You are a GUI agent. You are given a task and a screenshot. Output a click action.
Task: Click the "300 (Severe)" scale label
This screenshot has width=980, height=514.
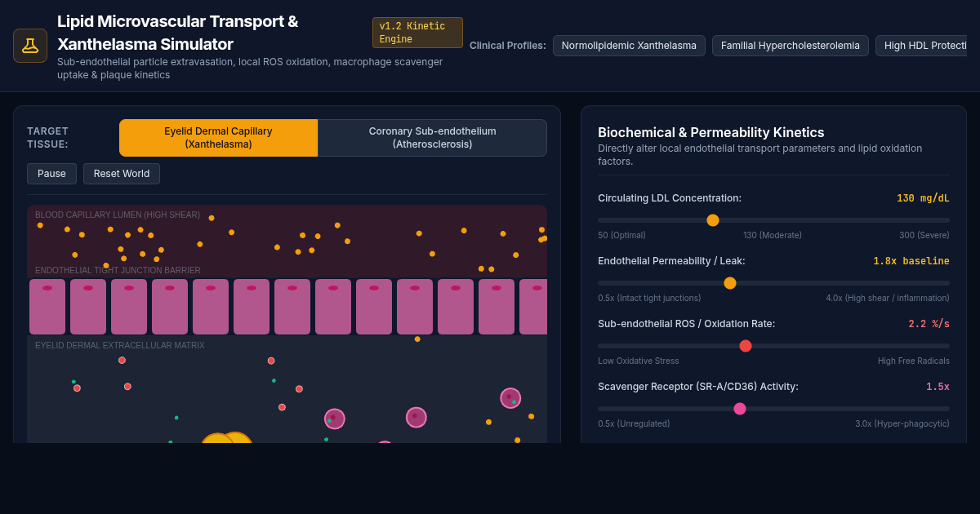point(924,235)
